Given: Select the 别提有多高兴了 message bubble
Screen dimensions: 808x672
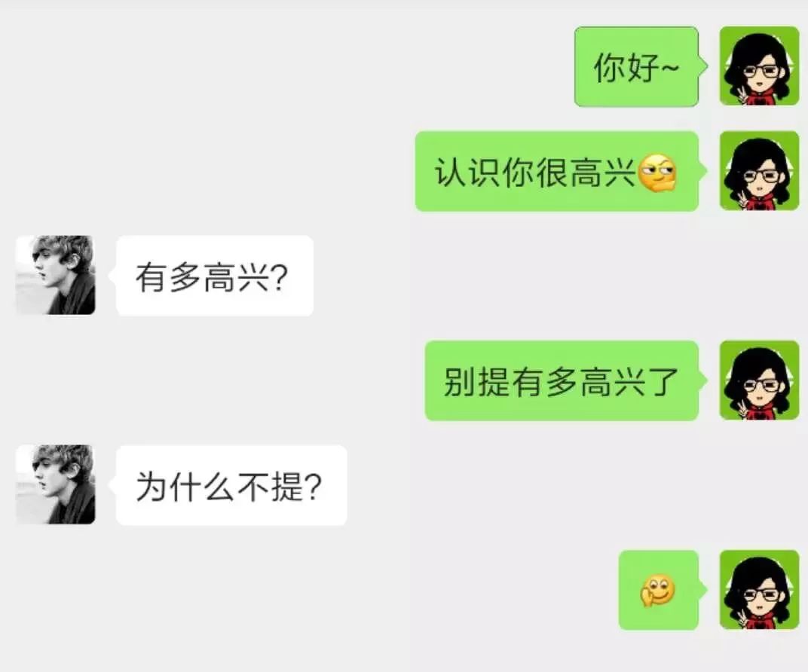Looking at the screenshot, I should point(566,380).
